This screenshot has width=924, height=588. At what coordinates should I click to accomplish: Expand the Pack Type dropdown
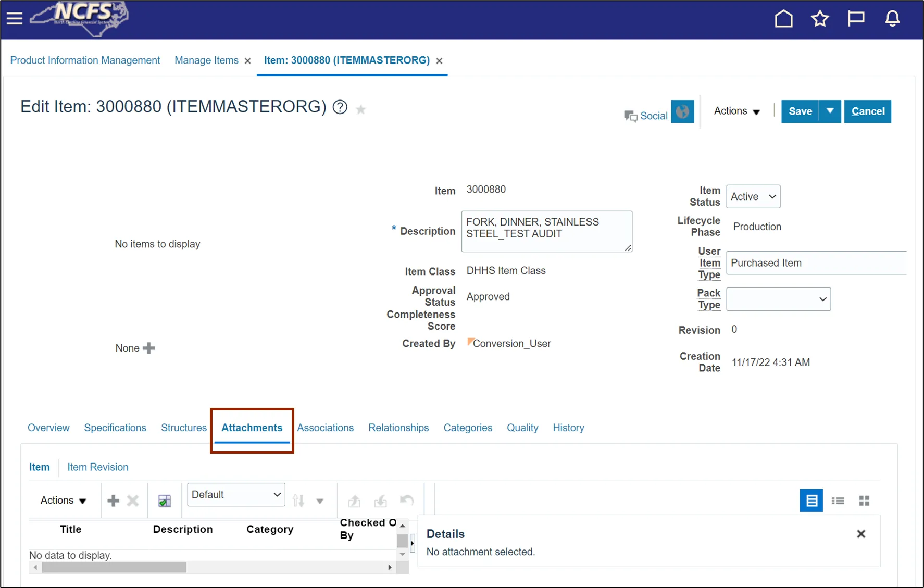[778, 299]
